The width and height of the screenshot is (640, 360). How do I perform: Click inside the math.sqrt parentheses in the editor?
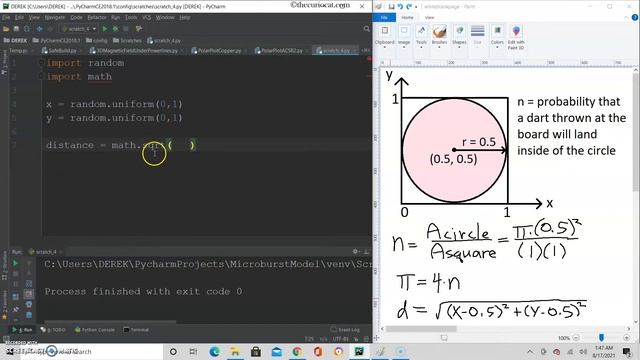(182, 145)
